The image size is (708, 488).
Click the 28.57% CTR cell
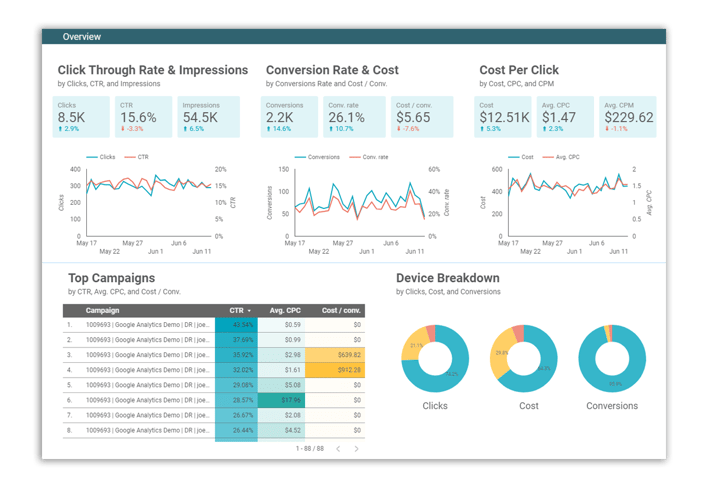pyautogui.click(x=236, y=400)
